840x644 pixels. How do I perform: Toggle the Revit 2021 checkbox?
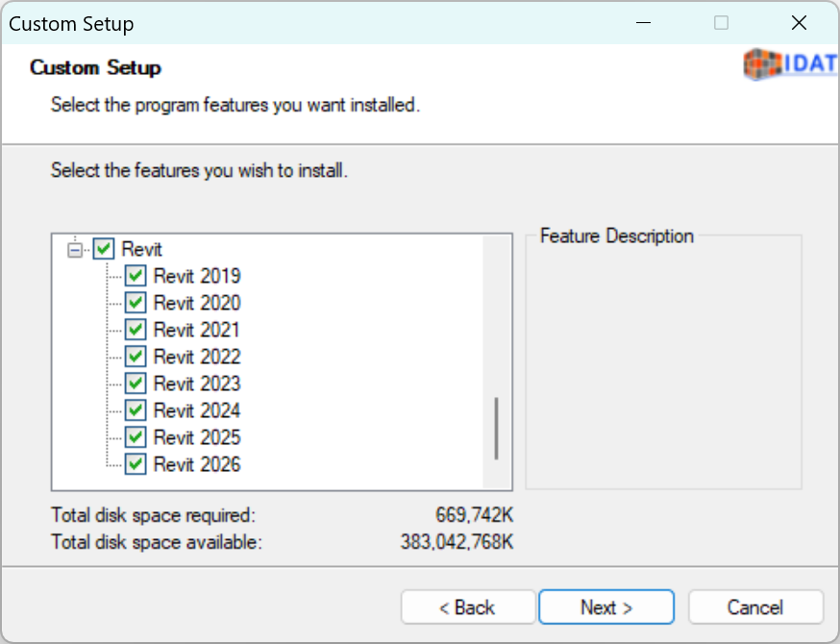[136, 330]
